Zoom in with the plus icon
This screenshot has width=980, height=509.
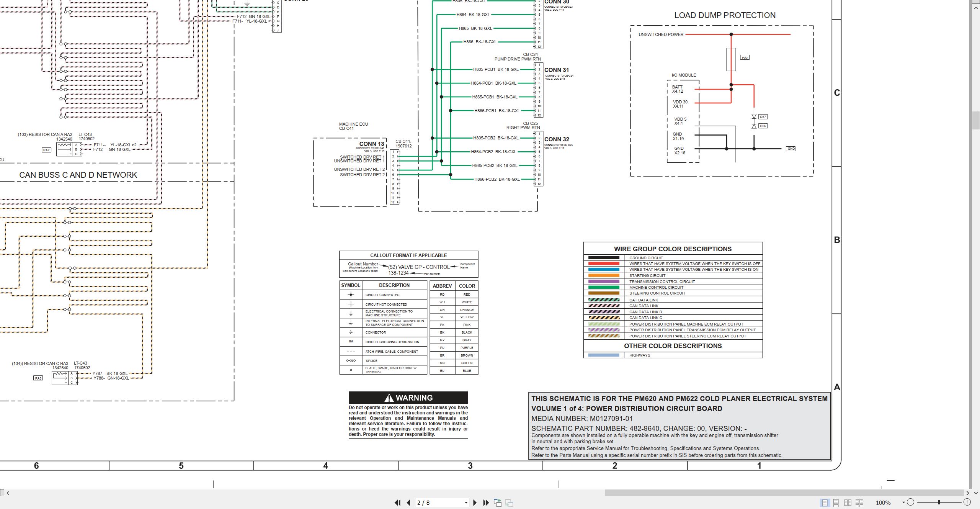(x=967, y=502)
